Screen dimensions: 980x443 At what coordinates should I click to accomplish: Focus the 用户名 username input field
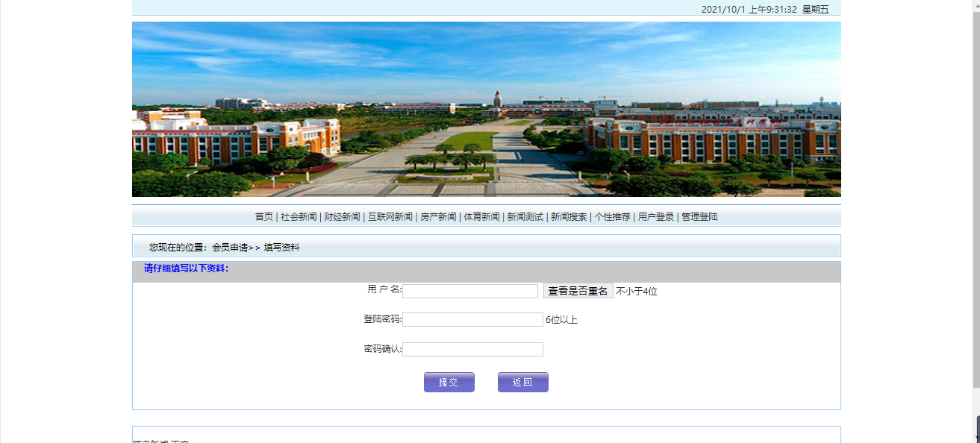(x=470, y=291)
